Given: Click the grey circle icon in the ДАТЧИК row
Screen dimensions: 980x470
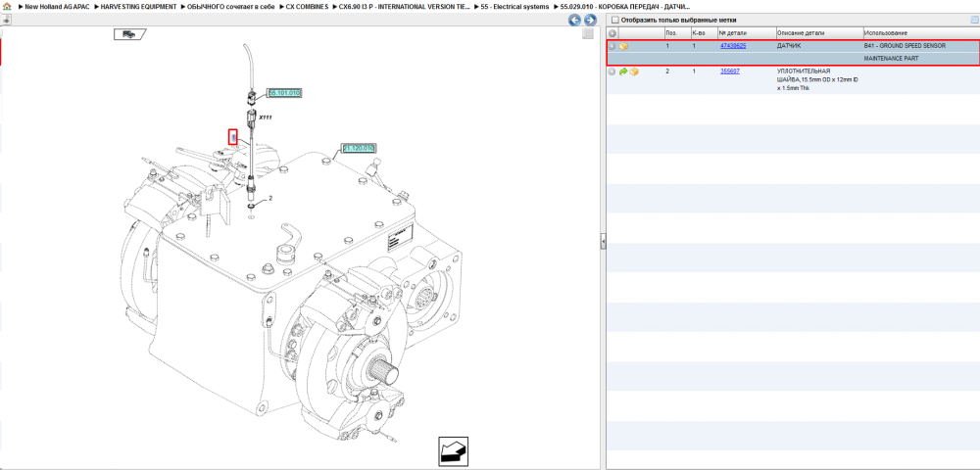Looking at the screenshot, I should click(x=612, y=46).
